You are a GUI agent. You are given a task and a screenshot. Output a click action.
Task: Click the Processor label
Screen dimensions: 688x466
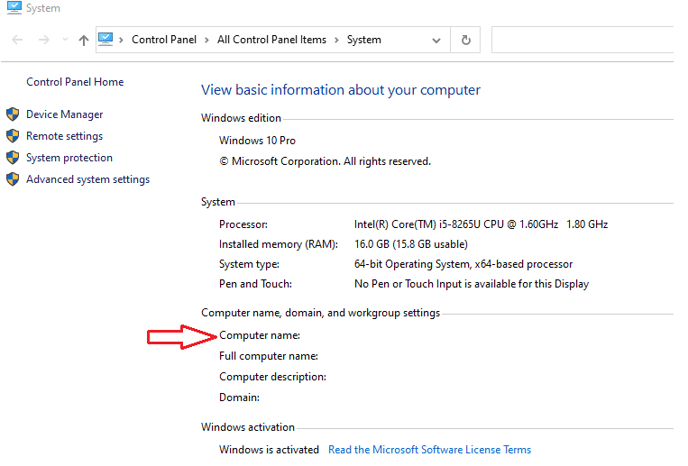(244, 224)
